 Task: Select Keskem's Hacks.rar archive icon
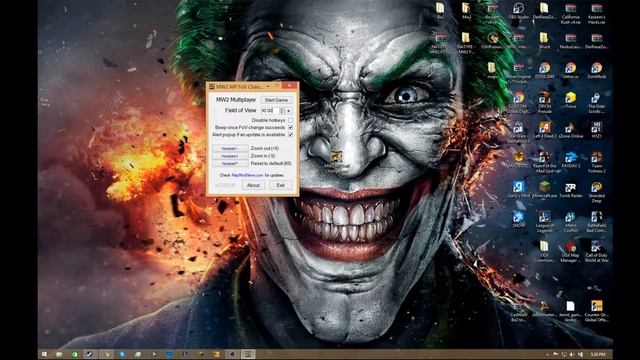point(596,14)
